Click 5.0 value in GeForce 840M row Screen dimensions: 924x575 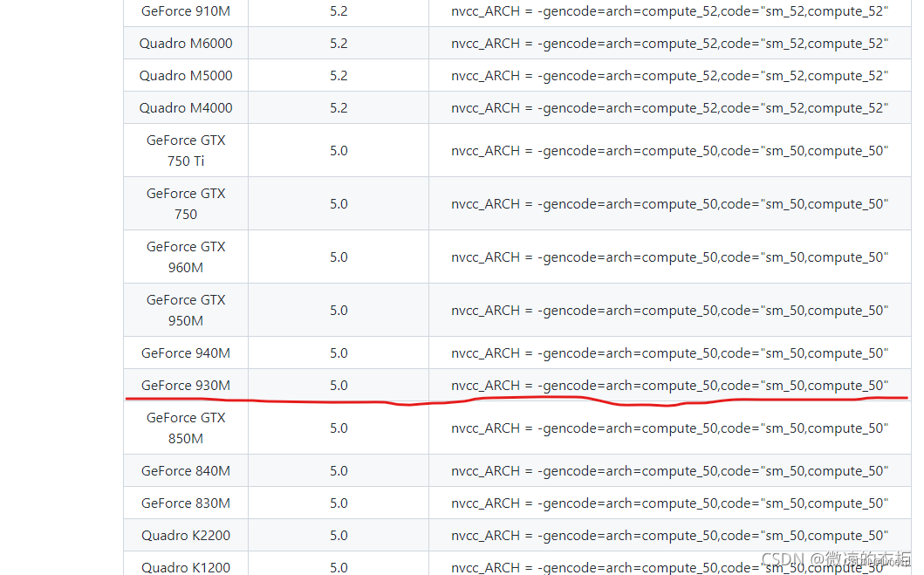[339, 471]
